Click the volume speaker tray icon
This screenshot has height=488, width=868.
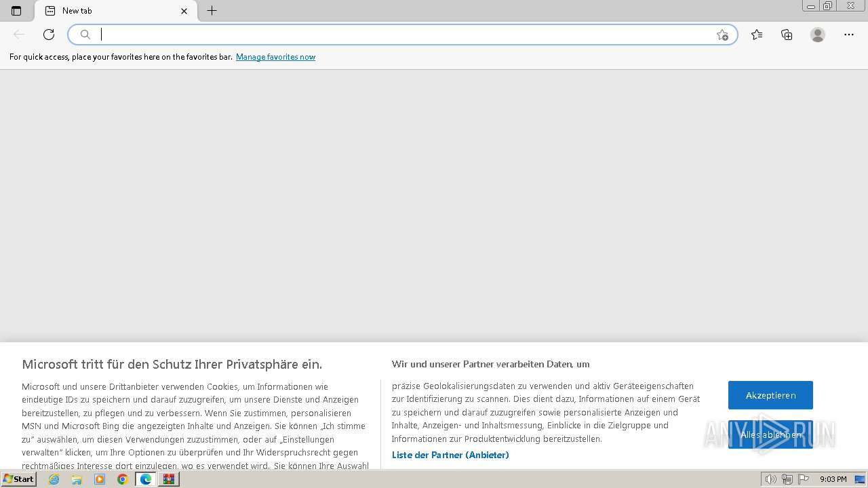point(770,479)
